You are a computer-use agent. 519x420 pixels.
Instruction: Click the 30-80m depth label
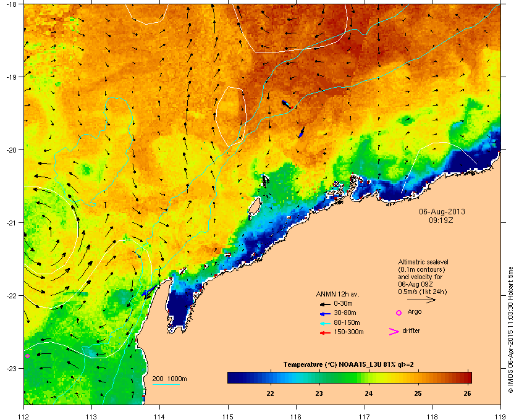(x=345, y=313)
